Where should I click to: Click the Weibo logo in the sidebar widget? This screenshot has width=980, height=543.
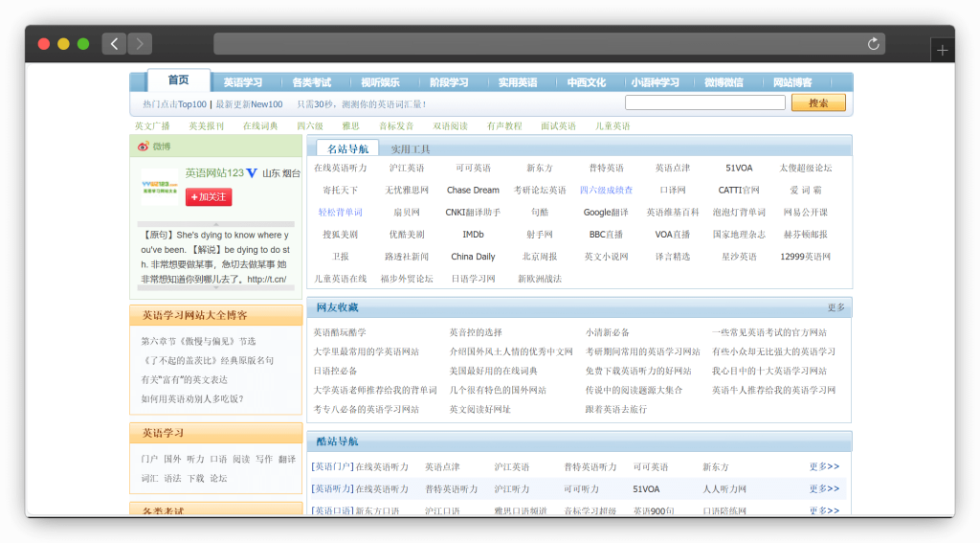point(144,147)
